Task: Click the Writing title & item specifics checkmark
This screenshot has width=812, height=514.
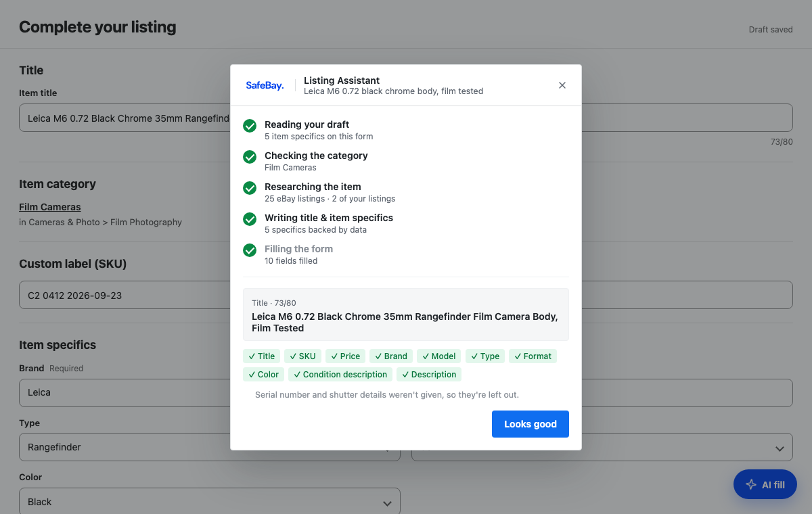Action: coord(250,219)
